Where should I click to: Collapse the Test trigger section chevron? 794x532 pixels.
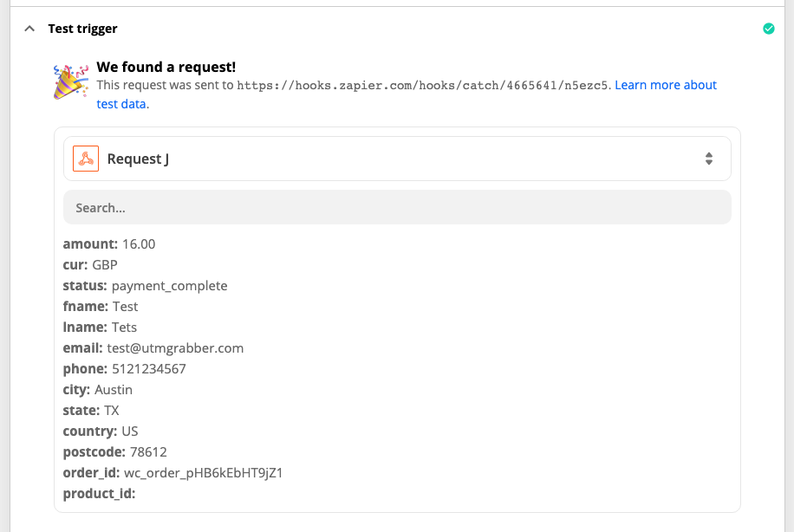click(29, 29)
